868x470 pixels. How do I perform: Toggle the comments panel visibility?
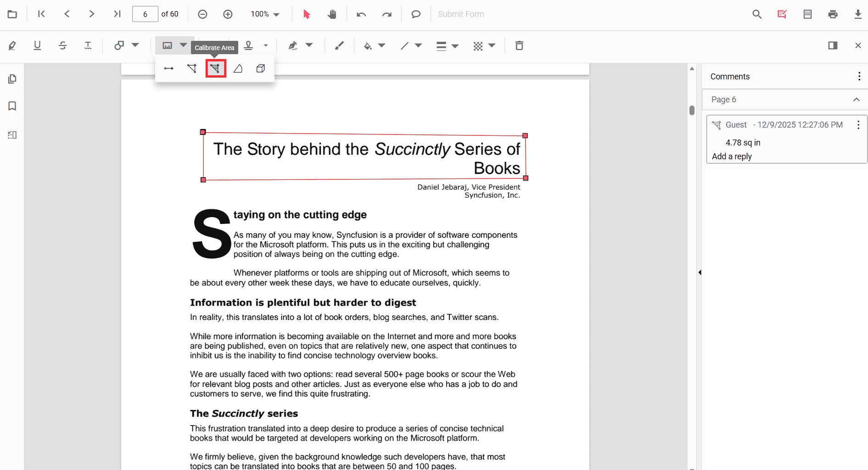[833, 45]
